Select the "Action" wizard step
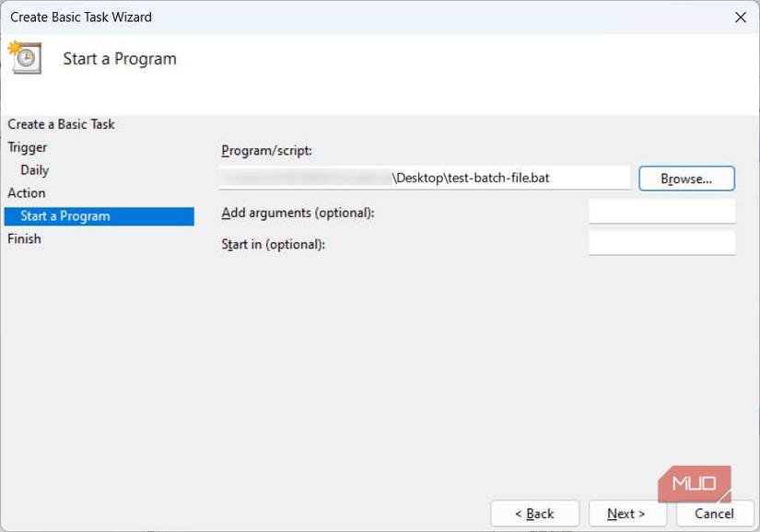This screenshot has width=760, height=532. 26,192
